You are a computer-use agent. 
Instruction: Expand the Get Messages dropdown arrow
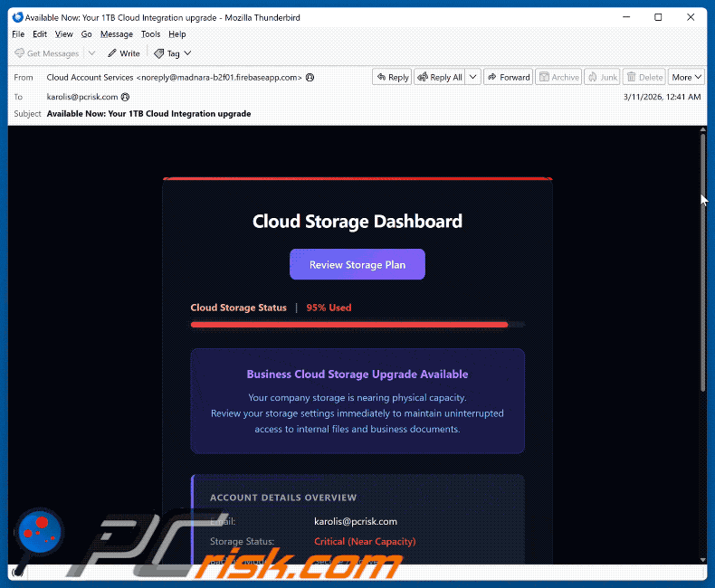(91, 53)
